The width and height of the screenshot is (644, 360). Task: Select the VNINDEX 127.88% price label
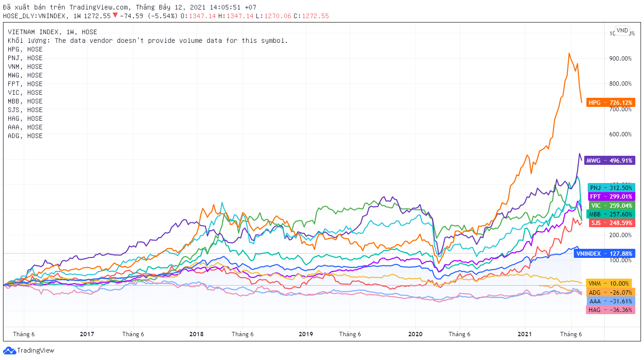(605, 254)
